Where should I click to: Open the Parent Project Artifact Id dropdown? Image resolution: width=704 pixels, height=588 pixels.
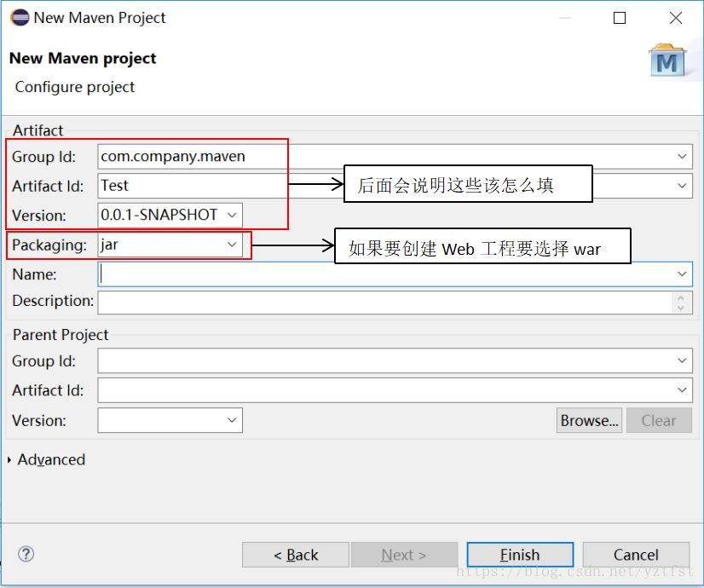[682, 390]
